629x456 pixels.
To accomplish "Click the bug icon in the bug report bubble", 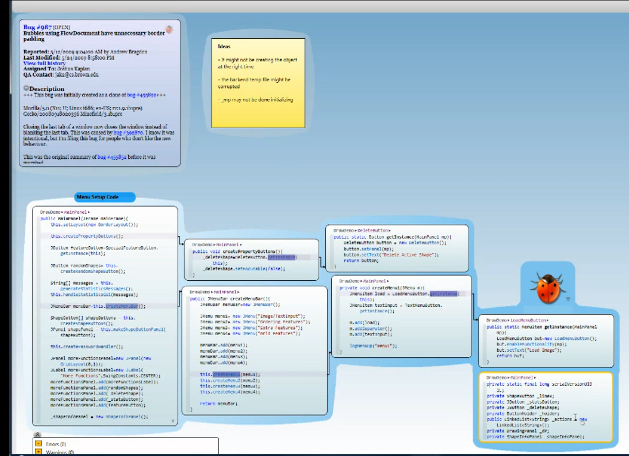I will coord(169,29).
